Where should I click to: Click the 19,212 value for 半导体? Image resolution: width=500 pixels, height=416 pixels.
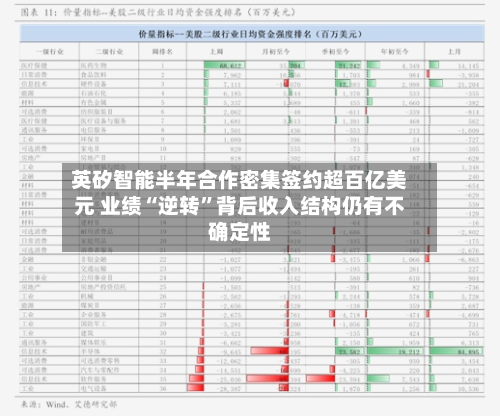coord(409,352)
